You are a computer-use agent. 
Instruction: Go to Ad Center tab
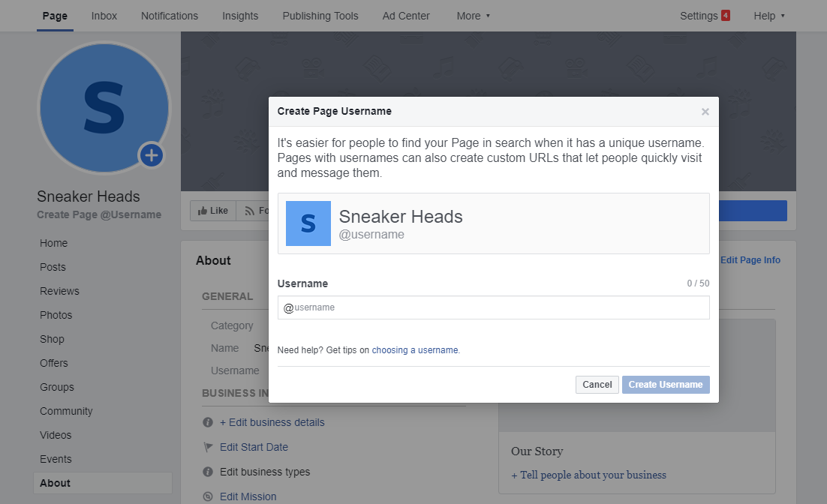pos(405,16)
